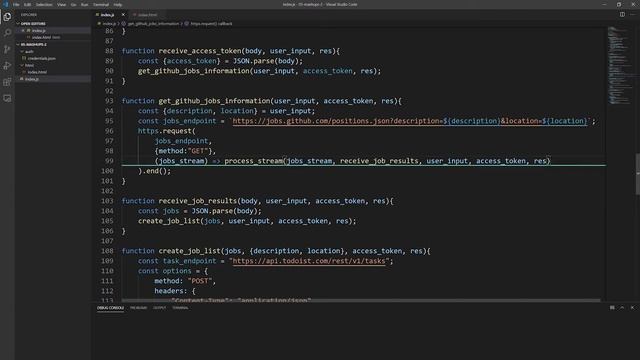Open the Run menu
The image size is (640, 360).
click(x=84, y=4)
